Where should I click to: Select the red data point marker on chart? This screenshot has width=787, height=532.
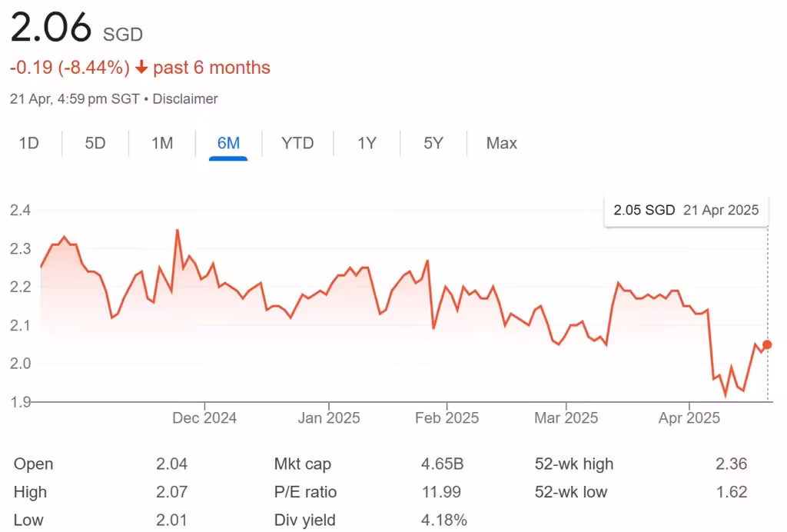[768, 346]
